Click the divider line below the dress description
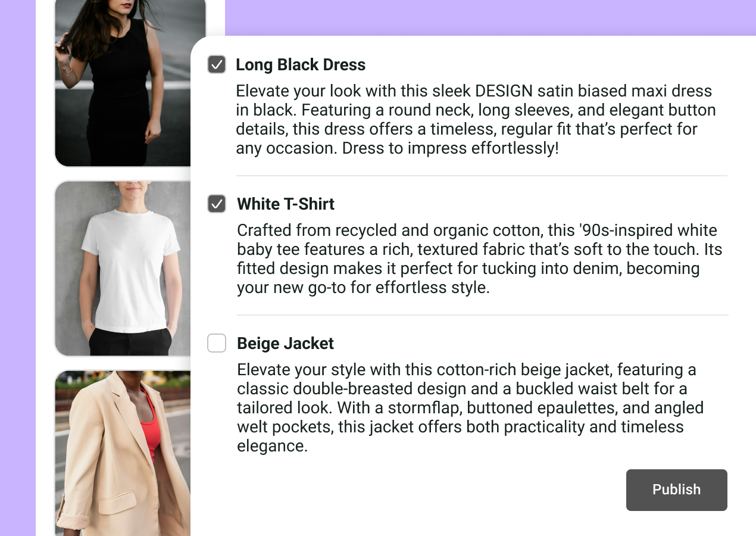The height and width of the screenshot is (536, 756). (481, 176)
